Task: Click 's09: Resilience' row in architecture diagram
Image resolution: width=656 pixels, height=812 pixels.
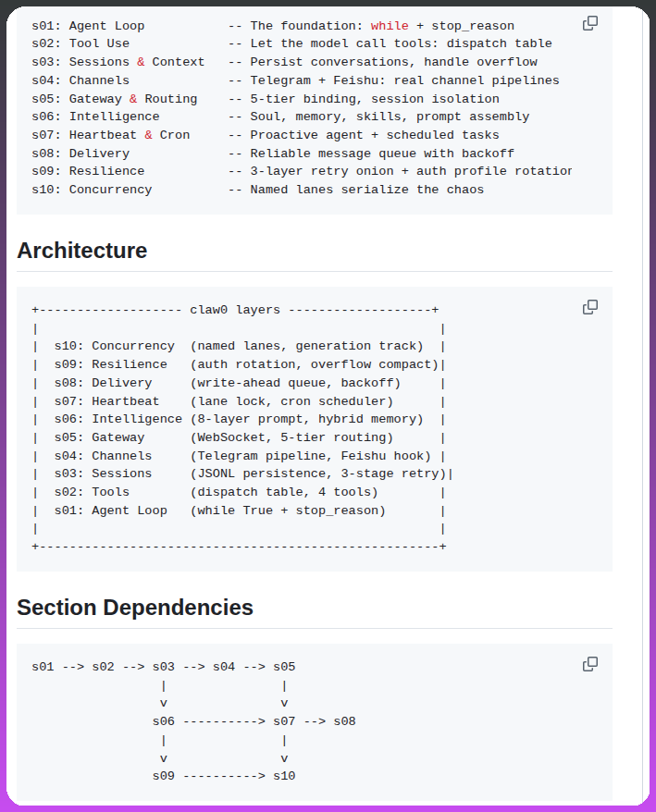Action: [x=111, y=364]
